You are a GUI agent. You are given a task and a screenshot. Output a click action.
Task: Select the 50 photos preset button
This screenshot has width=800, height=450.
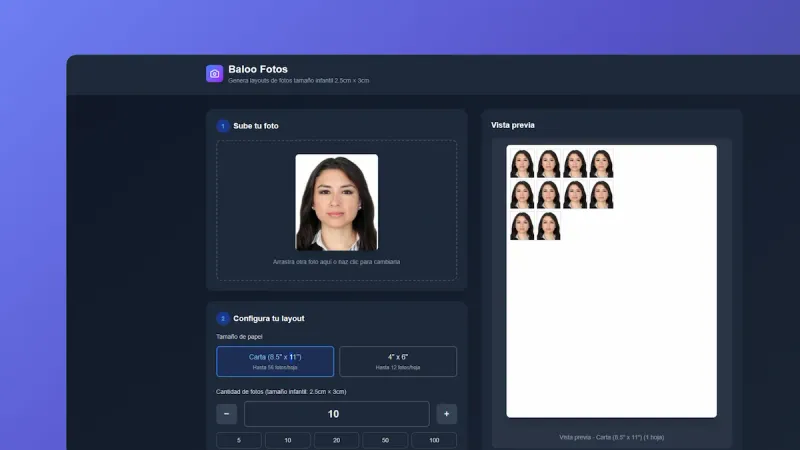point(385,441)
